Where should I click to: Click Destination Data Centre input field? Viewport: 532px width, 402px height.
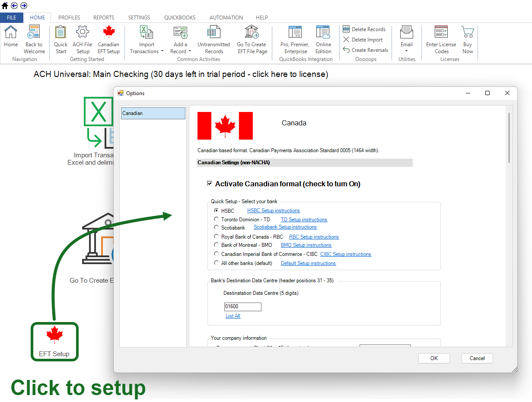click(x=242, y=306)
